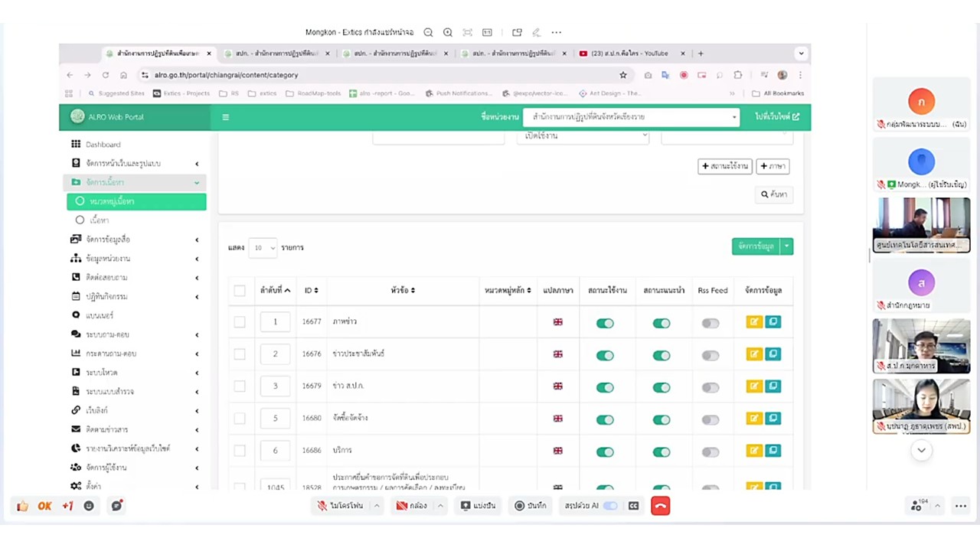The width and height of the screenshot is (980, 551).
Task: Open the rows-per-page dropdown showing 10
Action: [x=263, y=248]
